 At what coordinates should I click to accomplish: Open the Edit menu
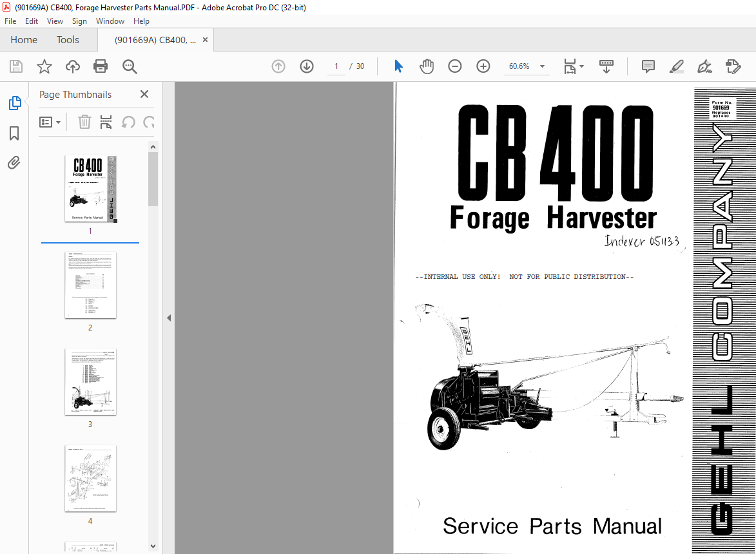pos(32,21)
